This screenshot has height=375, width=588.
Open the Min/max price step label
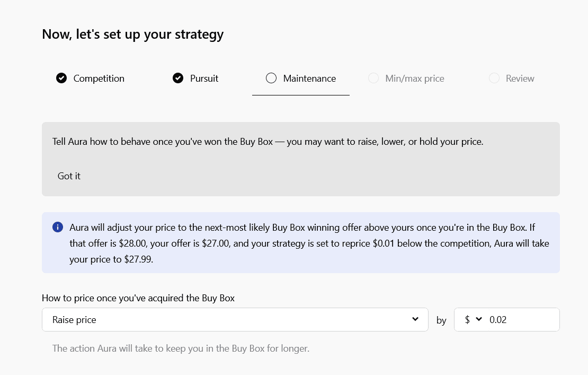[414, 79]
